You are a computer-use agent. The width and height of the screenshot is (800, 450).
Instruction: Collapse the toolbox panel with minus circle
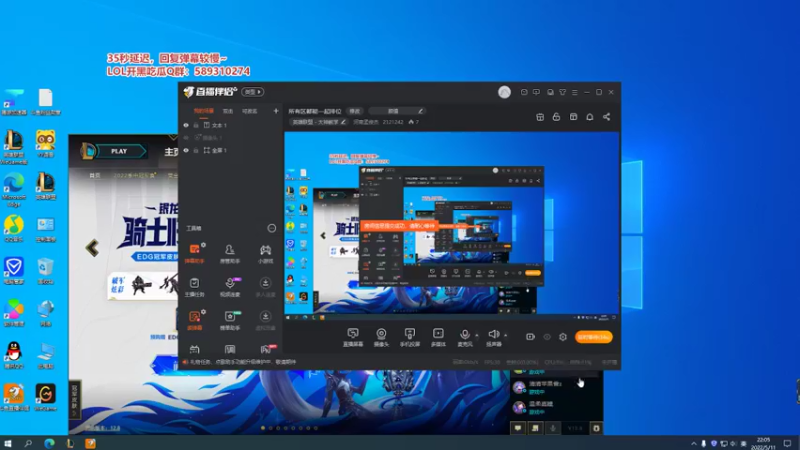pyautogui.click(x=271, y=228)
